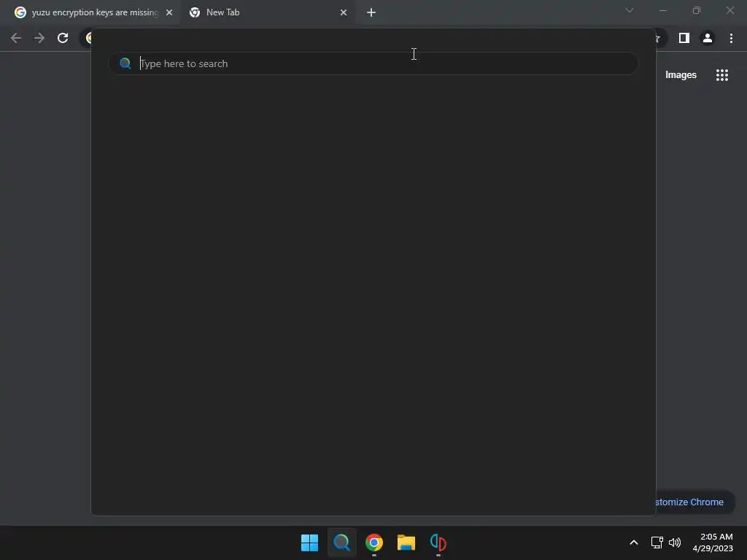Viewport: 747px width, 560px height.
Task: Click the magnifier icon in the search box
Action: (x=125, y=63)
